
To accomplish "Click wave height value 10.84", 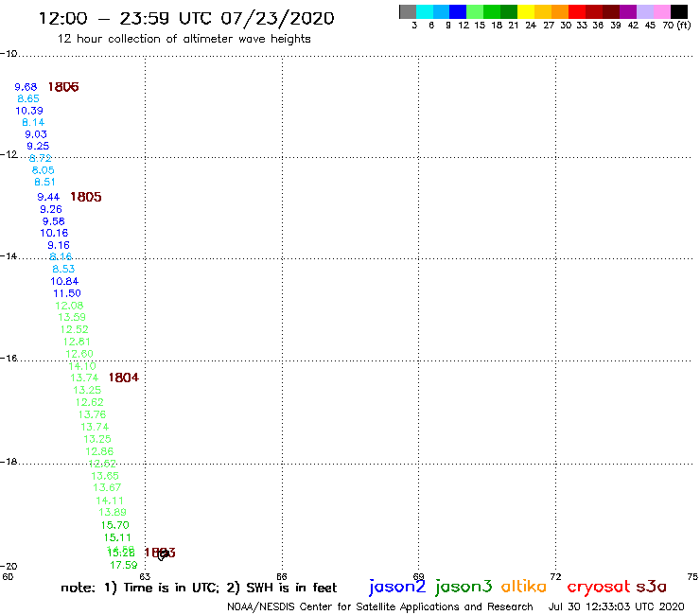I will 64,281.
